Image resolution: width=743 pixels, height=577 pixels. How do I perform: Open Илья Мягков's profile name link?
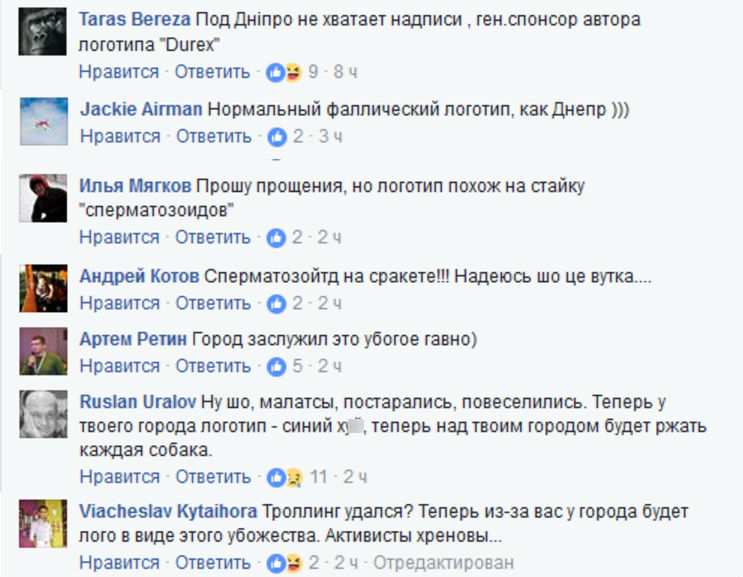point(135,186)
